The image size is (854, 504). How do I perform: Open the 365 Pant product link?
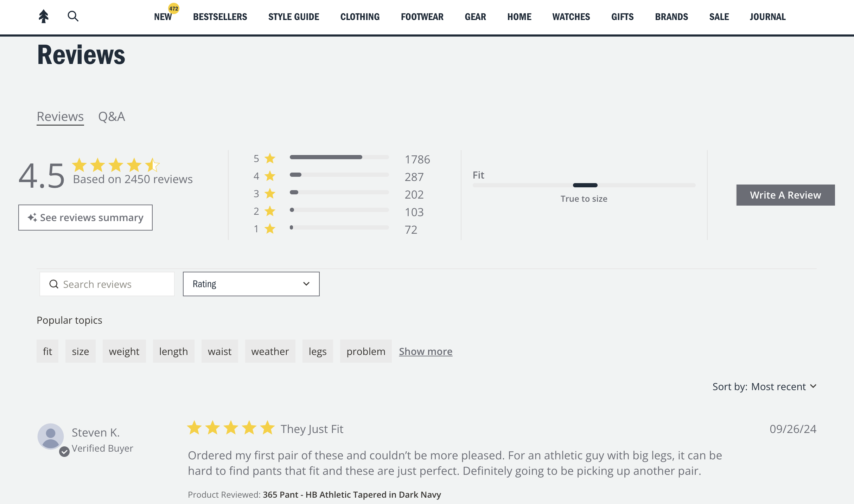[x=352, y=495]
